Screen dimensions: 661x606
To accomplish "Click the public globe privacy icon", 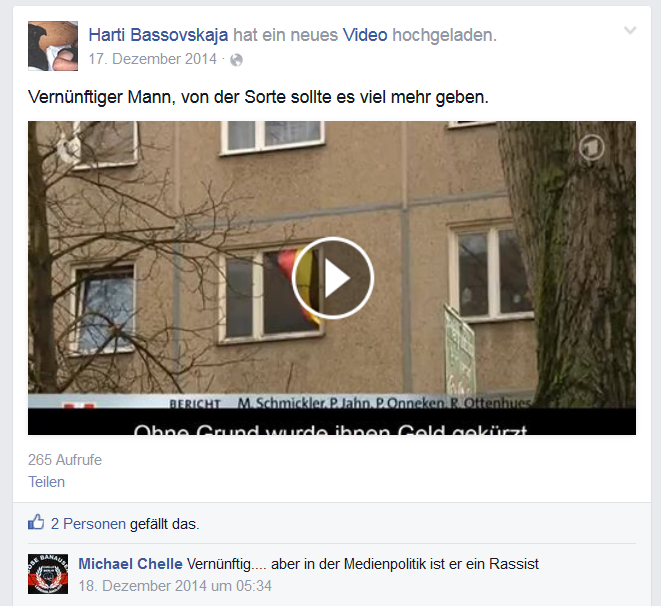I will click(x=236, y=60).
